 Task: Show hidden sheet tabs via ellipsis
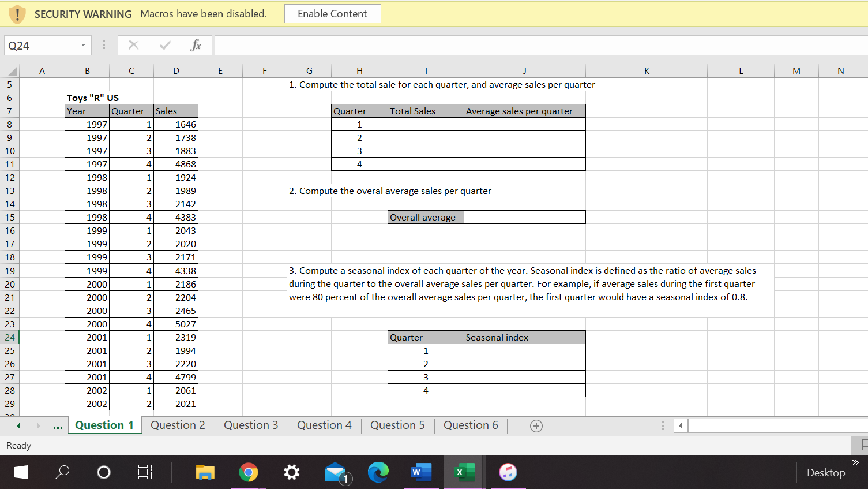click(58, 427)
